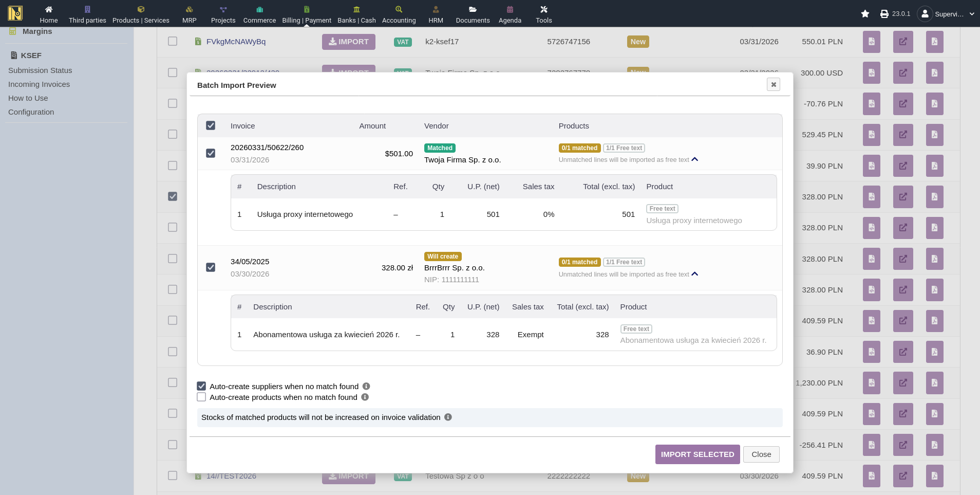The width and height of the screenshot is (980, 495).
Task: Open external link icon for 550.01 PLN row
Action: [902, 42]
